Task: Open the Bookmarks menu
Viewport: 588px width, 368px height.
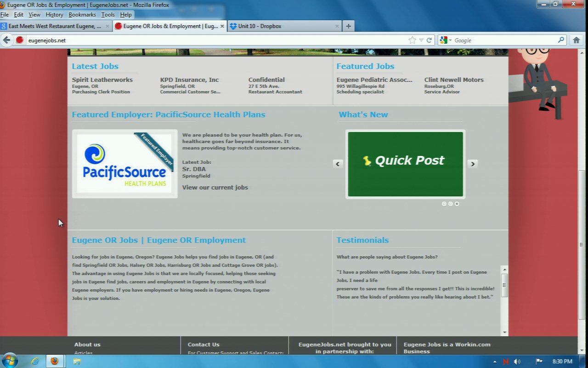Action: tap(82, 15)
